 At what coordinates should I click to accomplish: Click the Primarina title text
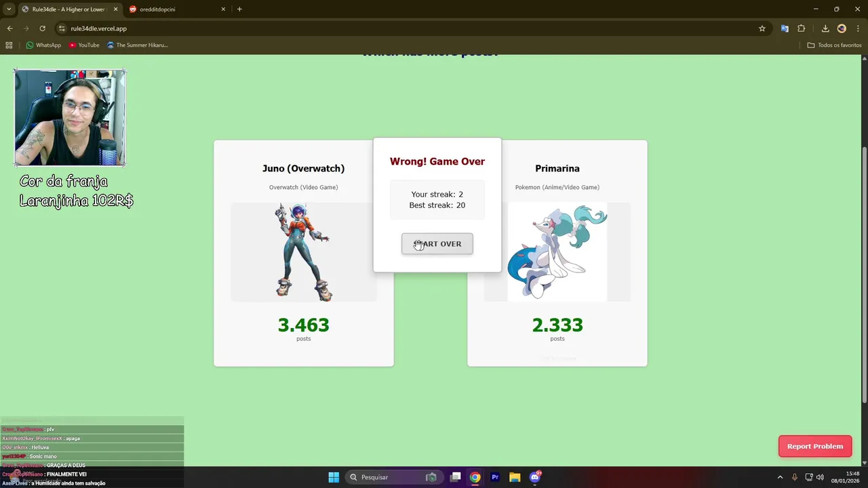point(557,168)
